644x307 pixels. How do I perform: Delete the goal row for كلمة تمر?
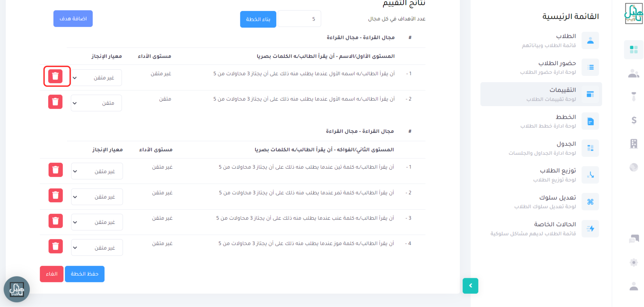pos(55,195)
